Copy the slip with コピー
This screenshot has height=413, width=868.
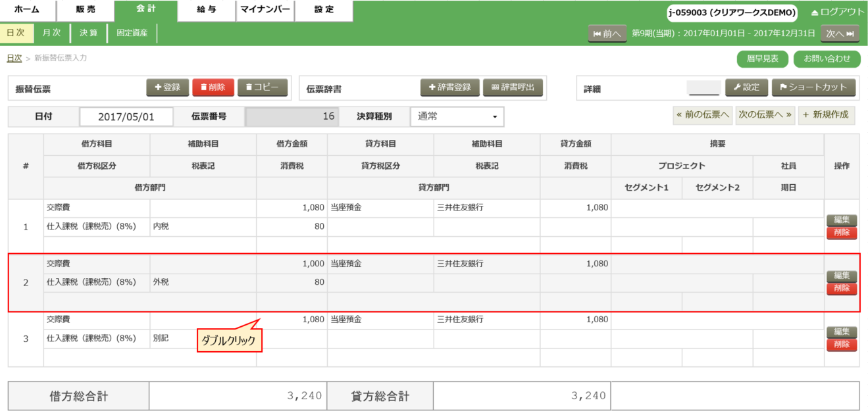[x=262, y=87]
